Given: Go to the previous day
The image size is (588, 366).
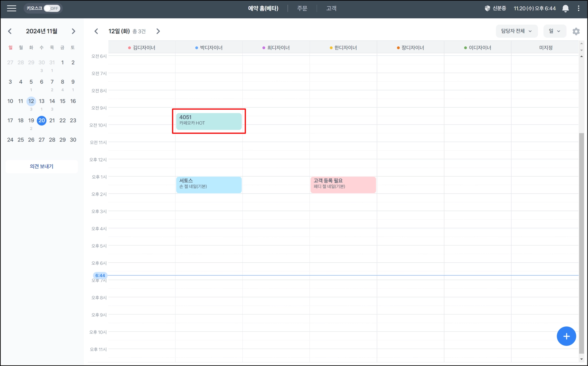Looking at the screenshot, I should [96, 31].
